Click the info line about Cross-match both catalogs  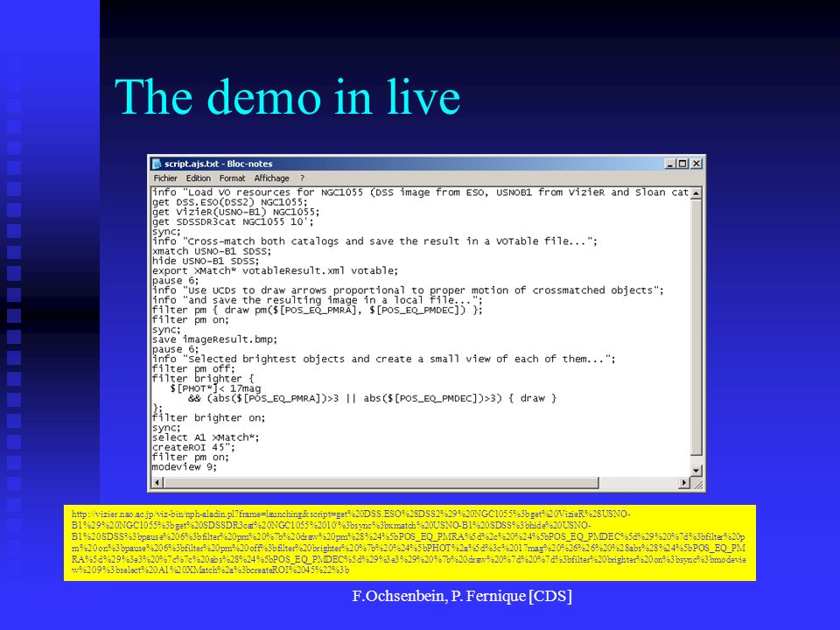point(374,241)
